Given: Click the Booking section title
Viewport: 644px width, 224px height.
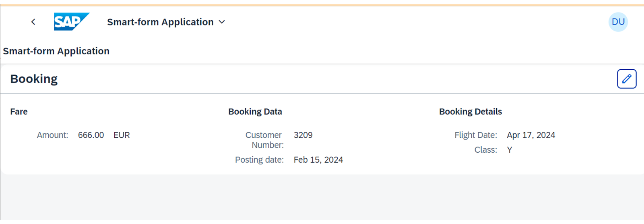Looking at the screenshot, I should click(34, 79).
